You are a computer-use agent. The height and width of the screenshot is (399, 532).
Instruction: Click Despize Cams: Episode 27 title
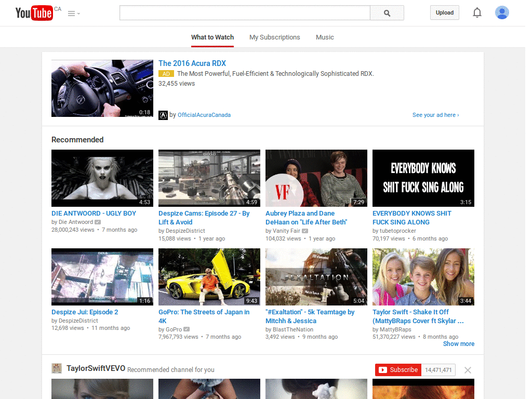[x=204, y=218]
